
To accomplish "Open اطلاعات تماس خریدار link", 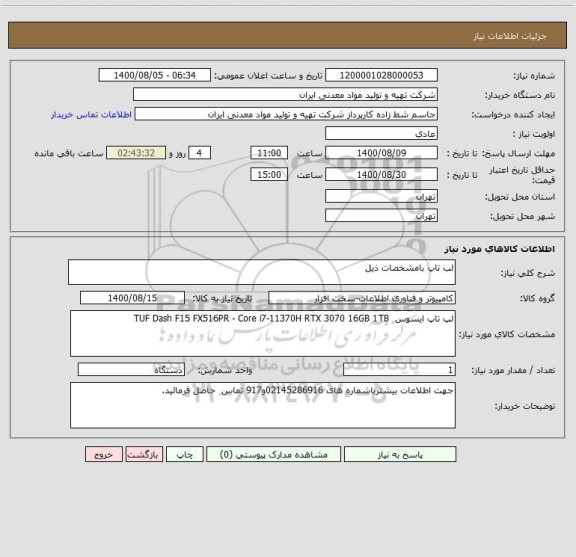I will (91, 115).
